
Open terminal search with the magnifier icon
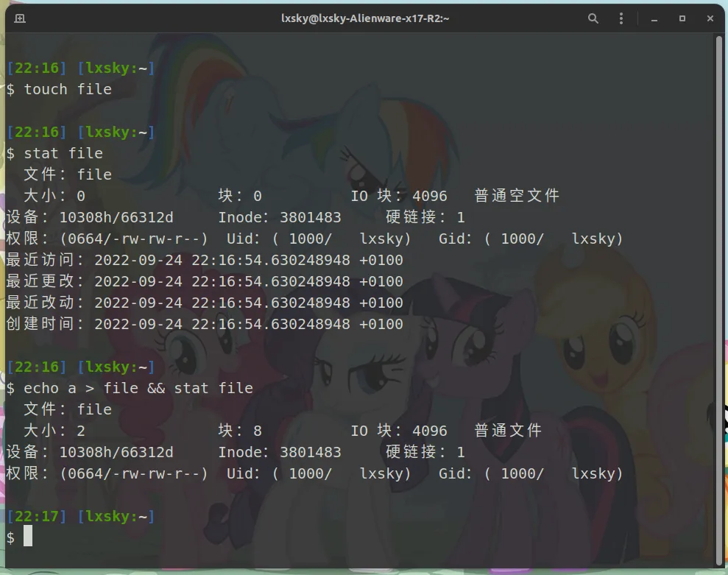coord(593,18)
